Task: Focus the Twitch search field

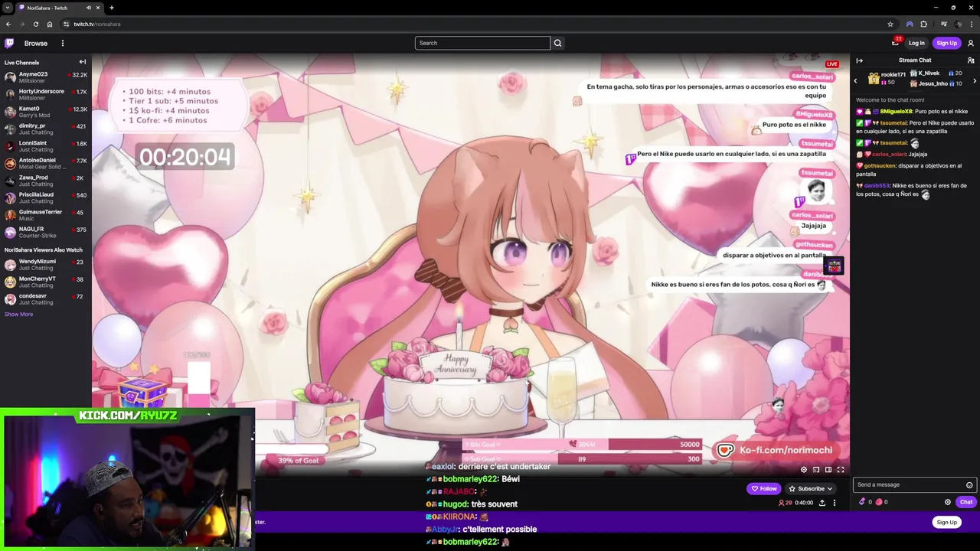Action: (482, 43)
